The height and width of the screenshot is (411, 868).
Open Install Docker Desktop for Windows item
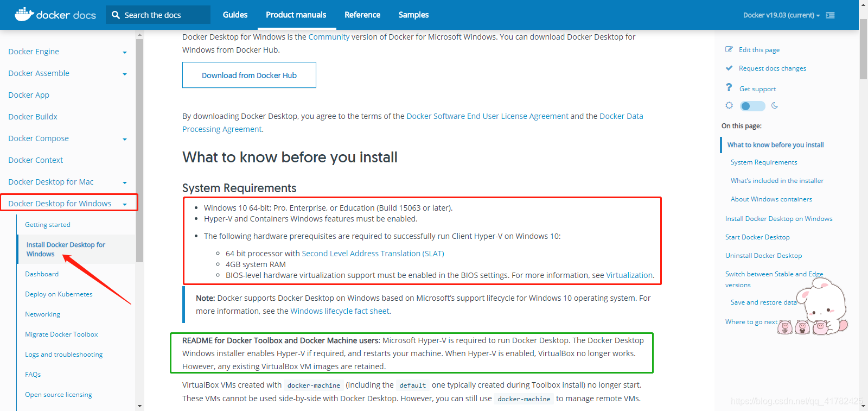(66, 249)
